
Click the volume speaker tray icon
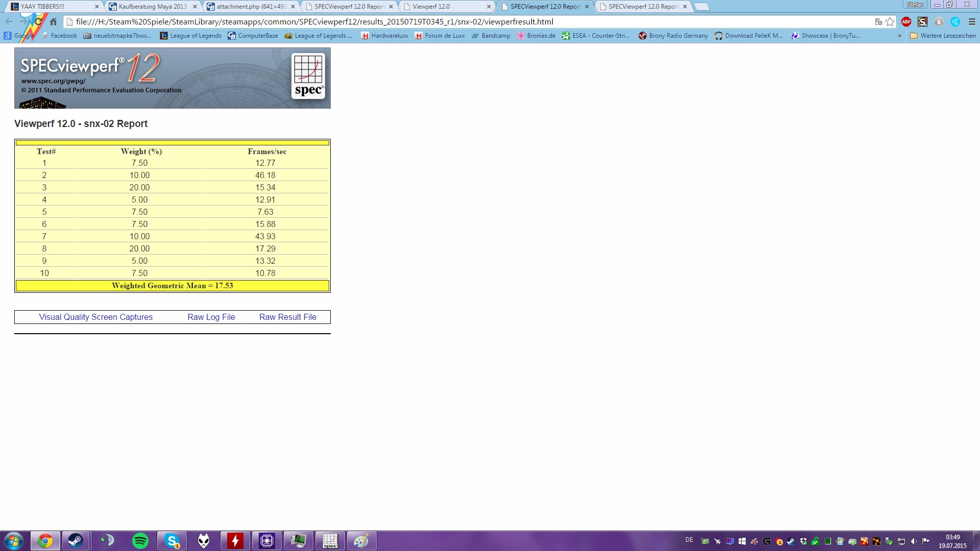click(914, 541)
